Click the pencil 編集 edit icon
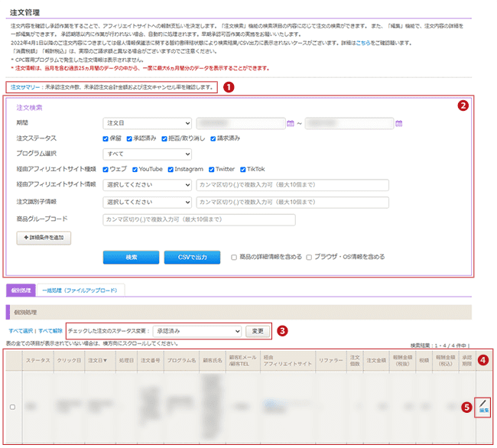 tap(483, 406)
